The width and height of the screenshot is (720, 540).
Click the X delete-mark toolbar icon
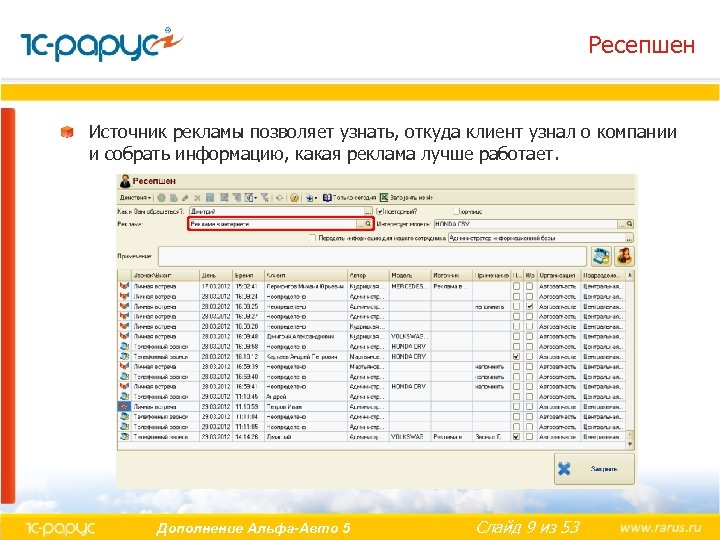coord(197,198)
